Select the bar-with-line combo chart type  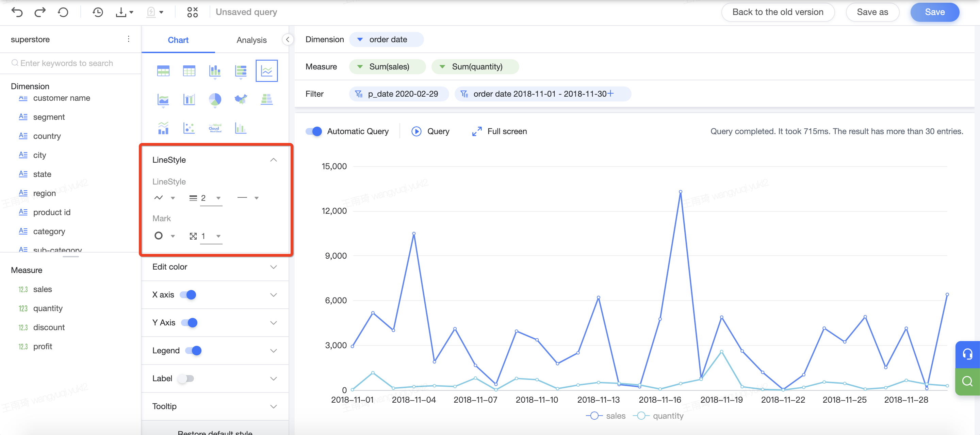point(189,99)
